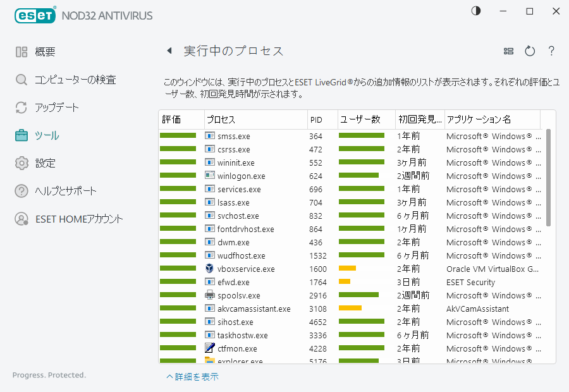The width and height of the screenshot is (569, 392).
Task: Open ヘルプとサポート in the sidebar
Action: point(65,191)
